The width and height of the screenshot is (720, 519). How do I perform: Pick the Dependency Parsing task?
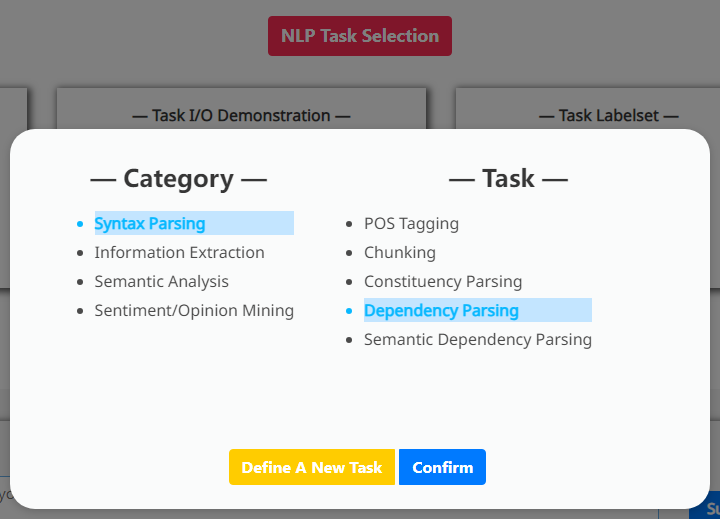click(441, 311)
